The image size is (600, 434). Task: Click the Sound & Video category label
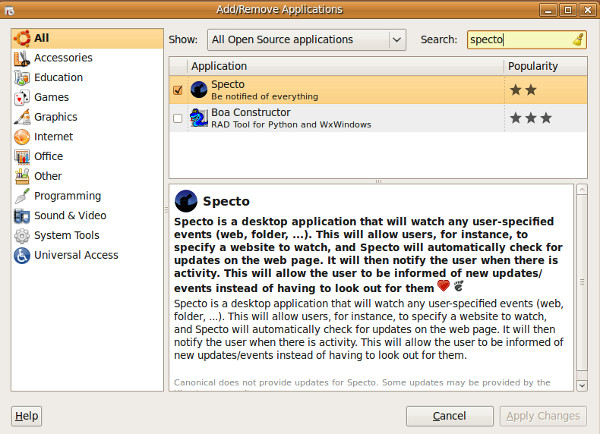(70, 215)
